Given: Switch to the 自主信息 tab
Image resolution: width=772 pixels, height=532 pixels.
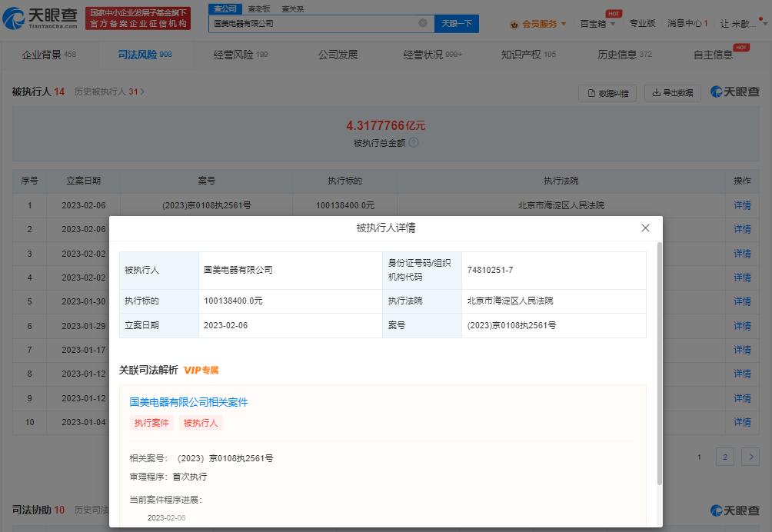Looking at the screenshot, I should [x=713, y=55].
